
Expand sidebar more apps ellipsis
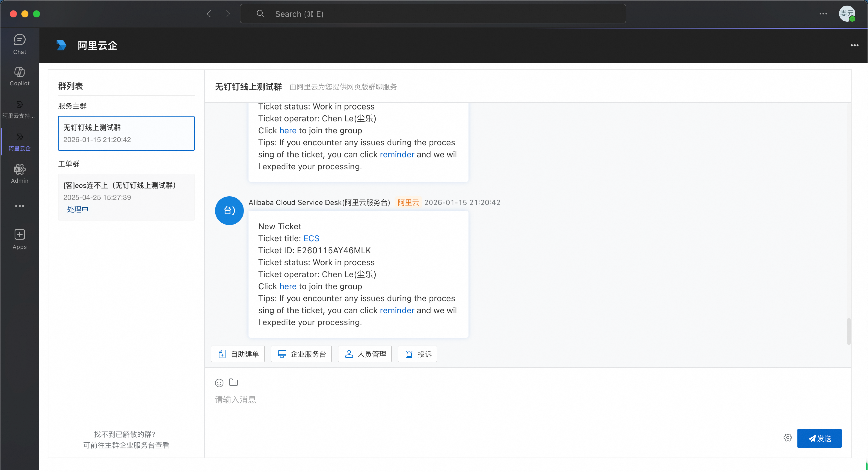[x=20, y=206]
